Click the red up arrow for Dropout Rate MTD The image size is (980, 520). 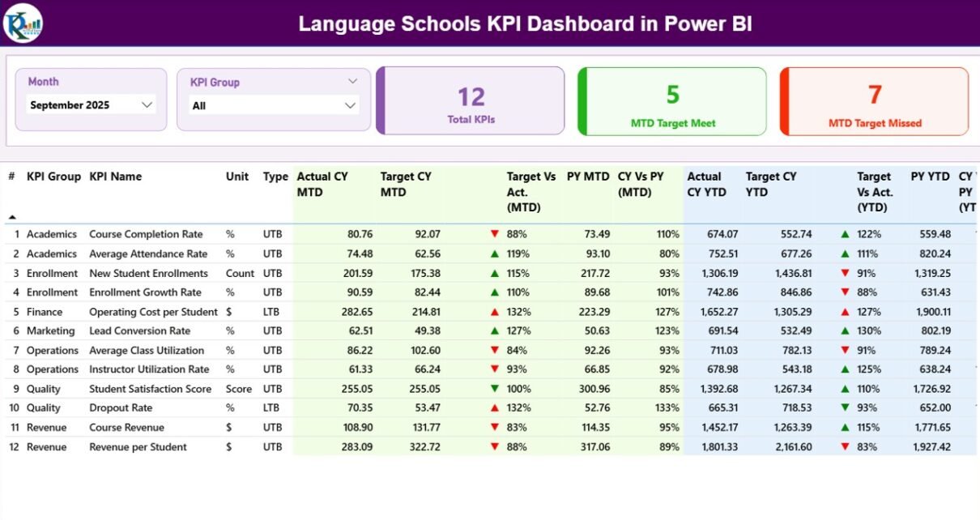point(494,408)
